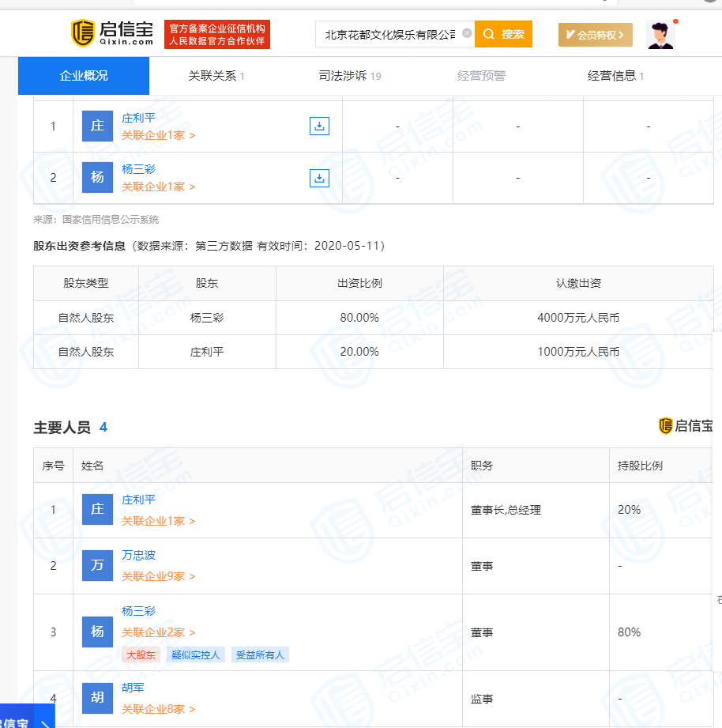This screenshot has width=722, height=728.
Task: Open the 会员特权 membership page
Action: (595, 35)
